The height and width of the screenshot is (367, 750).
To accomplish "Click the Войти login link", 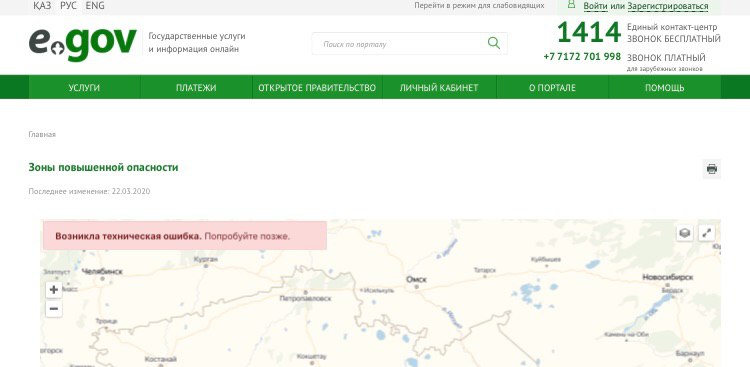I will (596, 6).
